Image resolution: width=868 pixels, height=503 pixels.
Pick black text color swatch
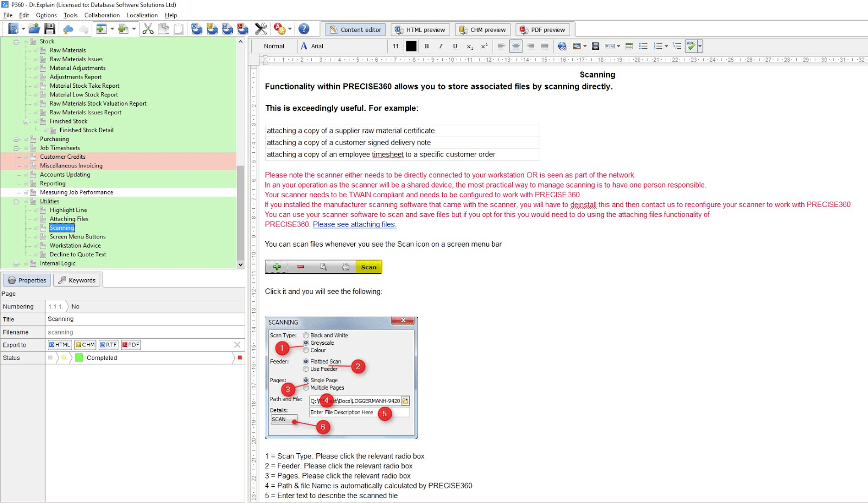tap(411, 47)
